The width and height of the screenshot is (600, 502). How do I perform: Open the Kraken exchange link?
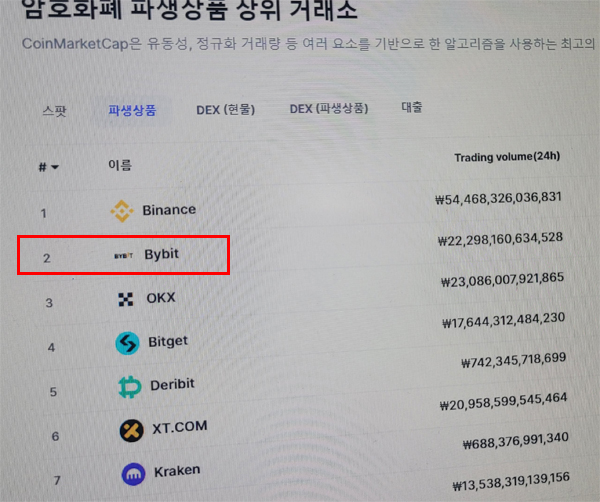click(x=177, y=471)
